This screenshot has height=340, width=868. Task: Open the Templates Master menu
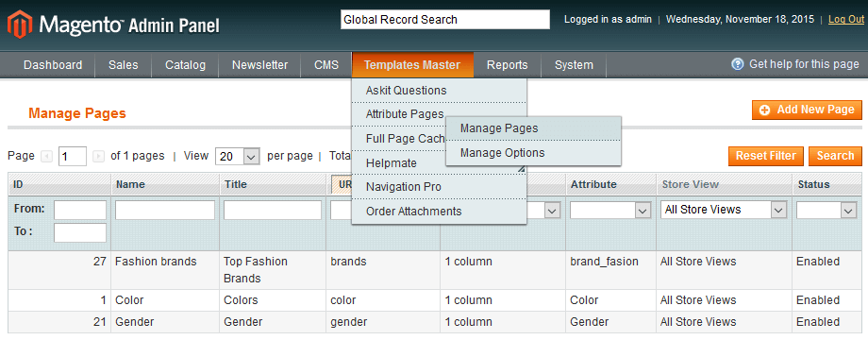tap(412, 65)
